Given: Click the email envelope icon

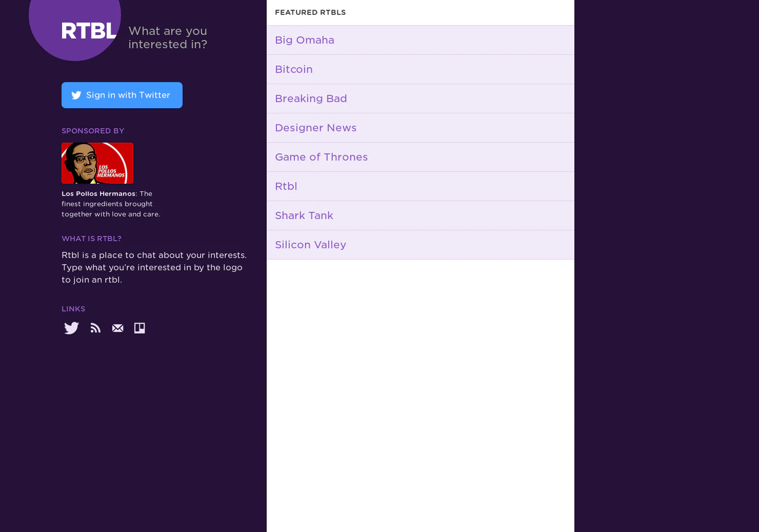Looking at the screenshot, I should 117,328.
